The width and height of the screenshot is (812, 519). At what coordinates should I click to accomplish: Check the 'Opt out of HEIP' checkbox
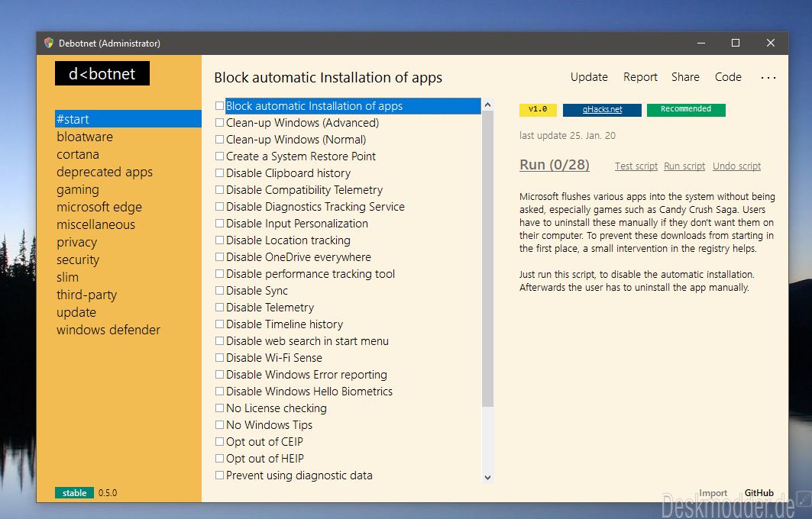(x=219, y=459)
